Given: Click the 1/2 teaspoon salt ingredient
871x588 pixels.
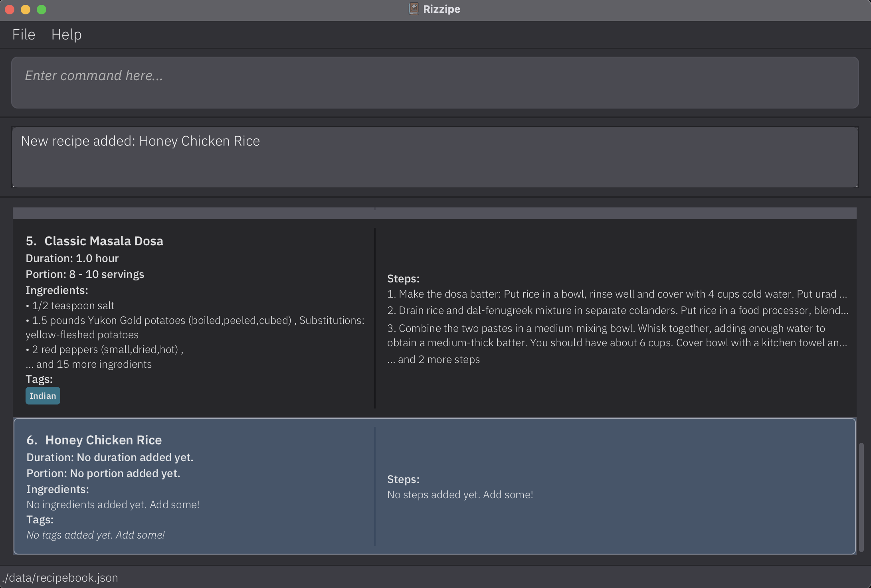Looking at the screenshot, I should pos(70,306).
